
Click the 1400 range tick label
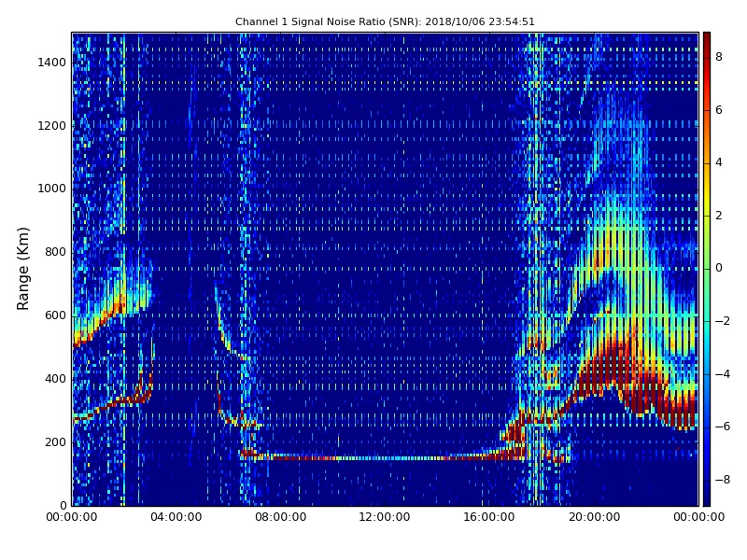[52, 63]
